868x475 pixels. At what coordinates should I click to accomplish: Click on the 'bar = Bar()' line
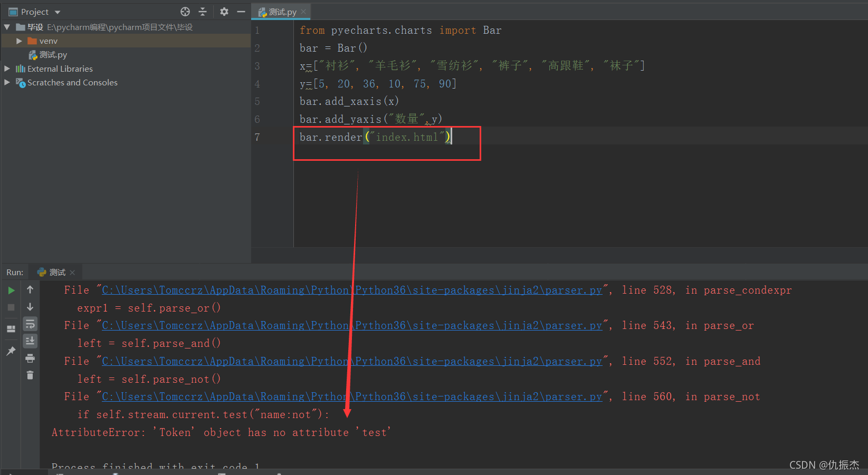pos(333,48)
